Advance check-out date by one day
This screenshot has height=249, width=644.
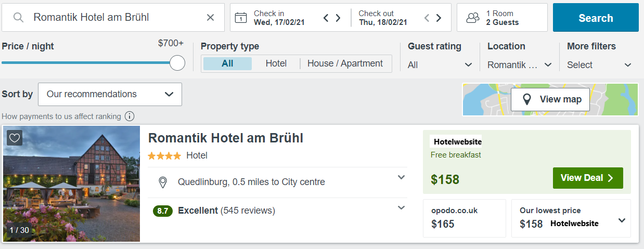pos(439,18)
